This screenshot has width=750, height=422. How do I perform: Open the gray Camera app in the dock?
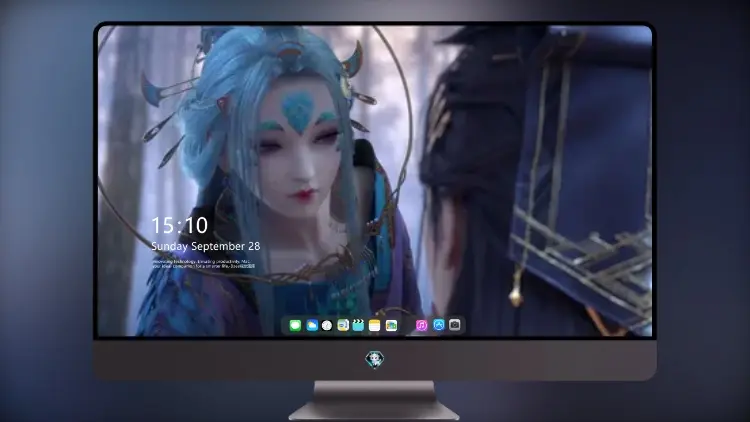(455, 325)
